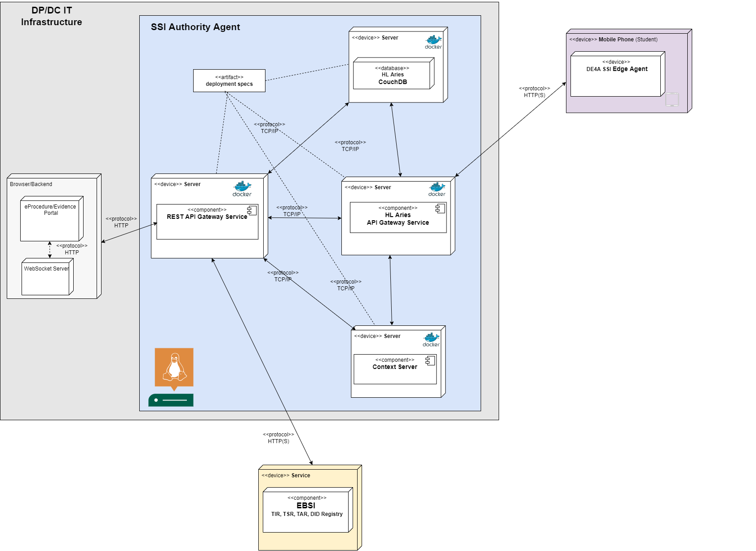Click HTTP(S) protocol label near Mobile Phone
This screenshot has width=756, height=551.
(x=535, y=92)
